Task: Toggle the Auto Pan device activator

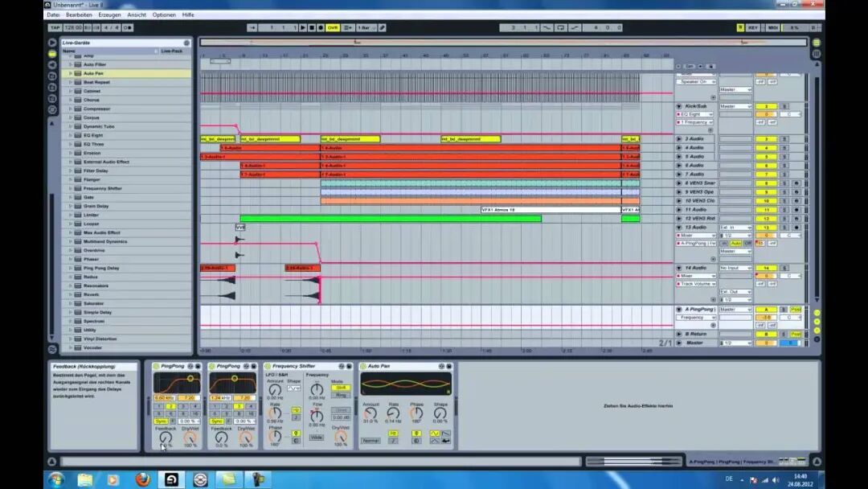Action: (x=363, y=366)
